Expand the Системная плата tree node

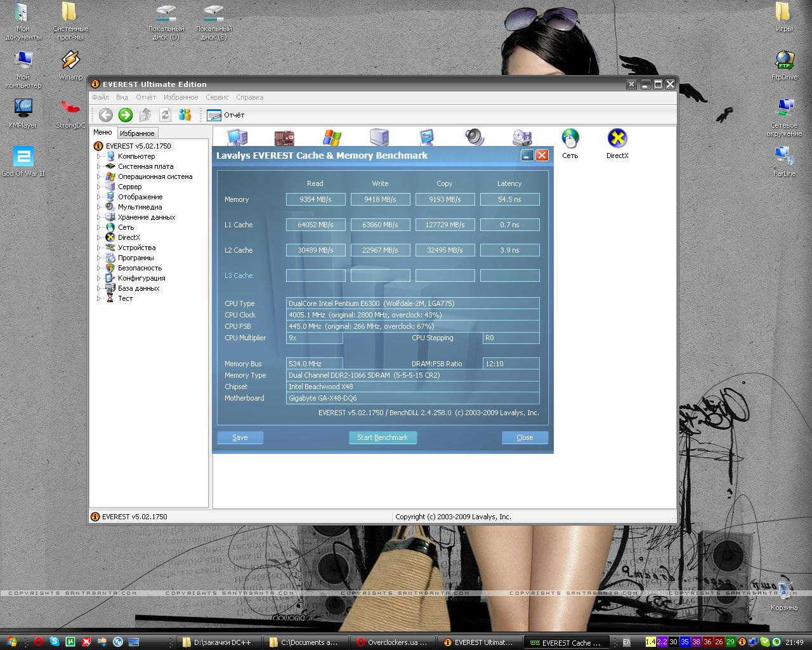pos(98,166)
